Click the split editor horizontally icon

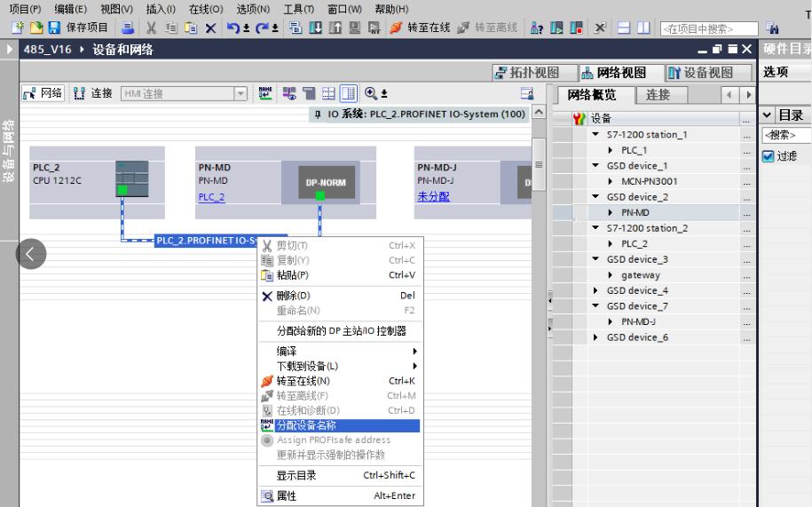(x=624, y=28)
